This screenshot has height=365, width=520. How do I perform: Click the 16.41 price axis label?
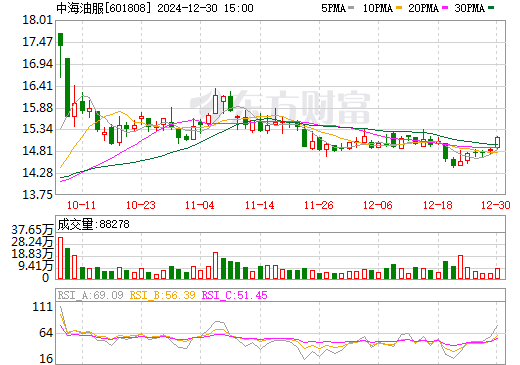38,86
